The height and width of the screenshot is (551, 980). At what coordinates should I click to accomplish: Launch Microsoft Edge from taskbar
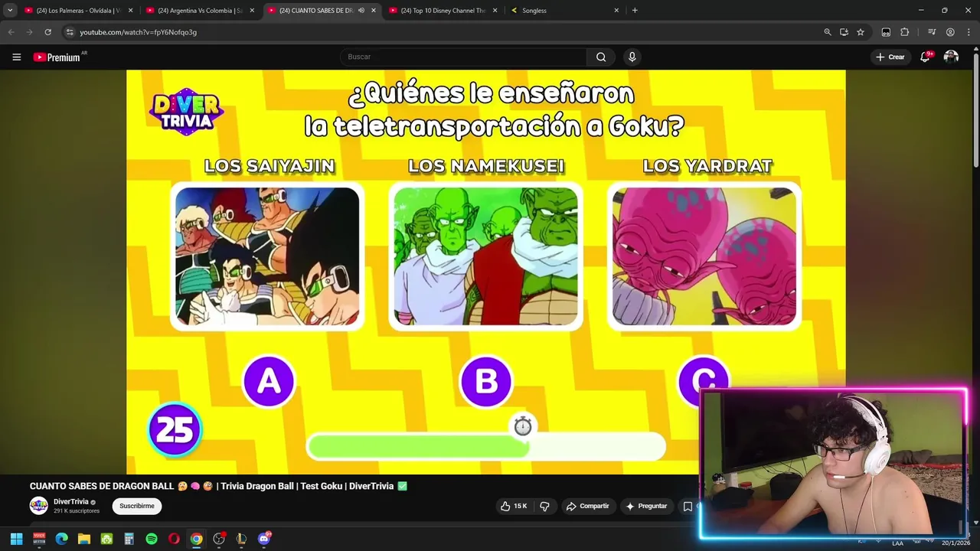(x=62, y=539)
